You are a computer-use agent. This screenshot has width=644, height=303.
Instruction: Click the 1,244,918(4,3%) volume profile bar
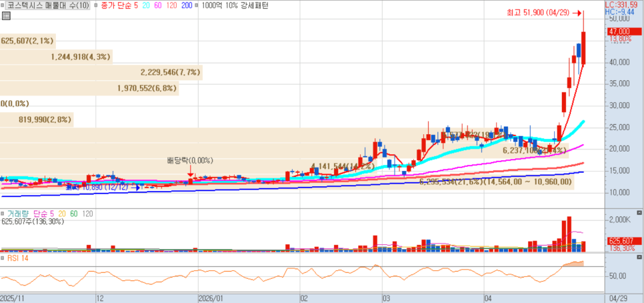point(56,57)
